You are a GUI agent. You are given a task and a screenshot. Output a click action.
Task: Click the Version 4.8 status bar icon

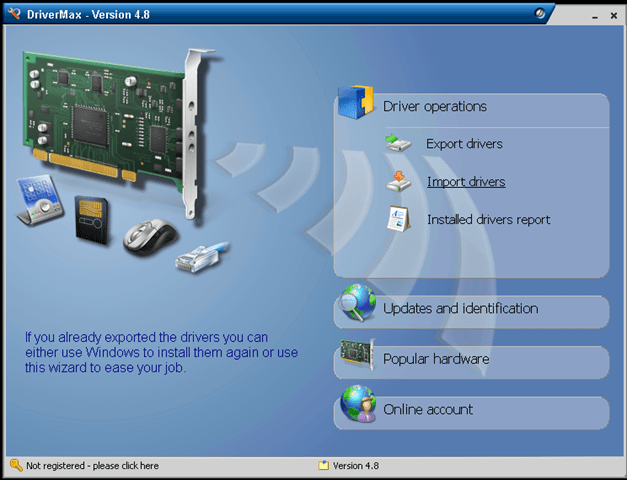[x=323, y=466]
